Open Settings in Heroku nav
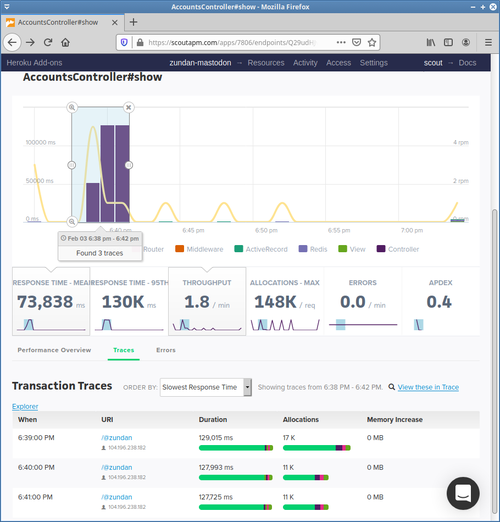Image resolution: width=500 pixels, height=522 pixels. [374, 63]
